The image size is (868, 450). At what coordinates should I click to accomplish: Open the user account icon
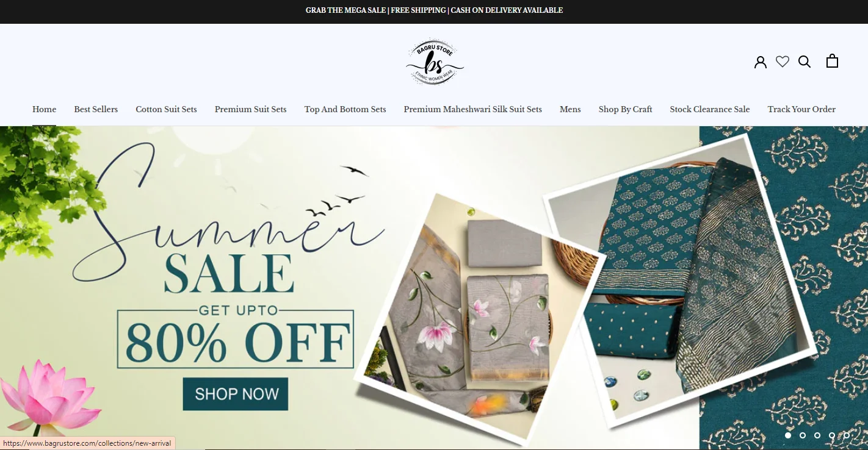(760, 62)
